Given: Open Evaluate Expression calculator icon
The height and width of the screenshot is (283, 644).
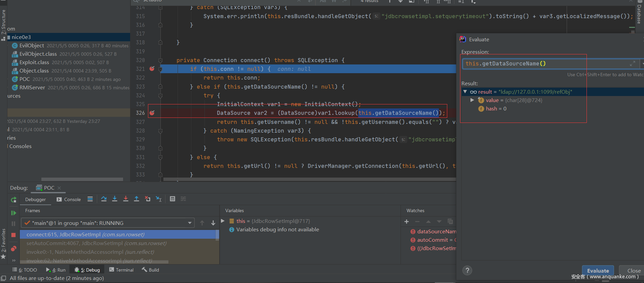Looking at the screenshot, I should [173, 199].
